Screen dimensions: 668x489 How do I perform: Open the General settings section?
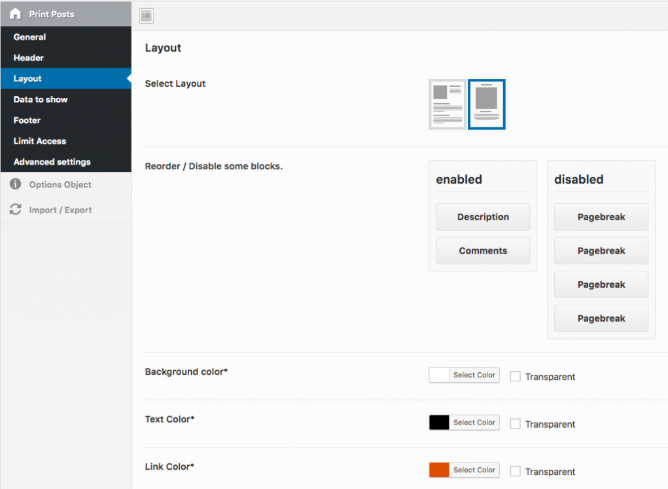coord(66,37)
